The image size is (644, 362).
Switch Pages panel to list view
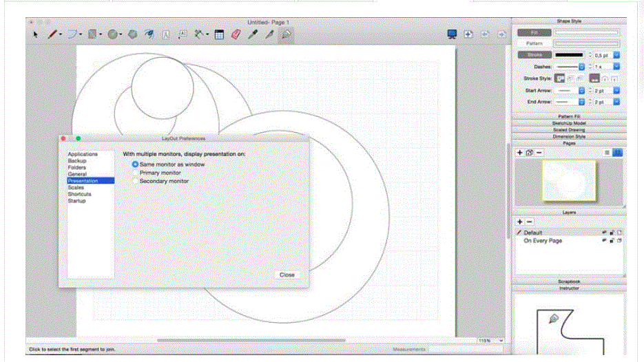[x=607, y=153]
